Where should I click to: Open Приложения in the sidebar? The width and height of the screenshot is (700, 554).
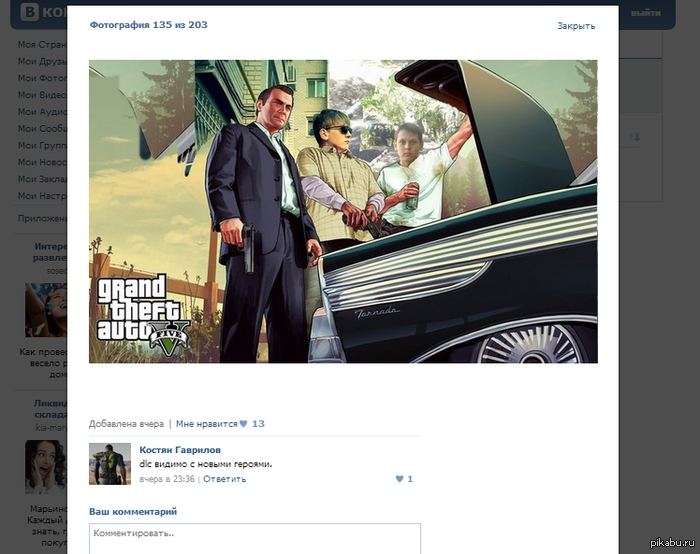[42, 218]
